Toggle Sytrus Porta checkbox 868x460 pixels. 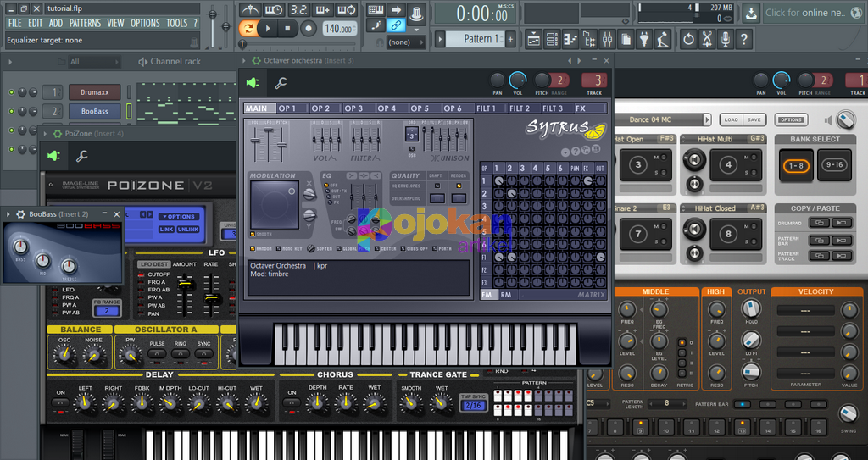point(435,249)
